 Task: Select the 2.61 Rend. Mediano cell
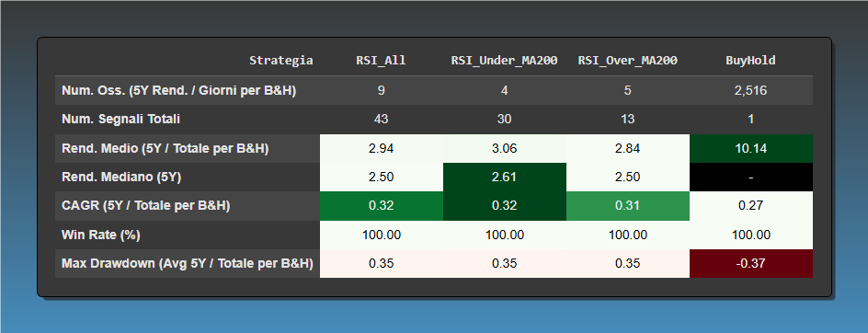pyautogui.click(x=504, y=178)
